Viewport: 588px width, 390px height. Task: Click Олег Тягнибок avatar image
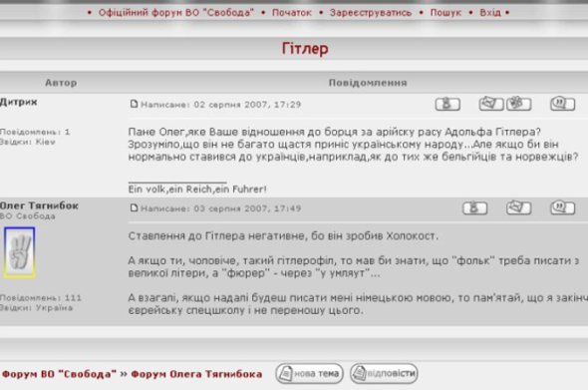pyautogui.click(x=20, y=252)
